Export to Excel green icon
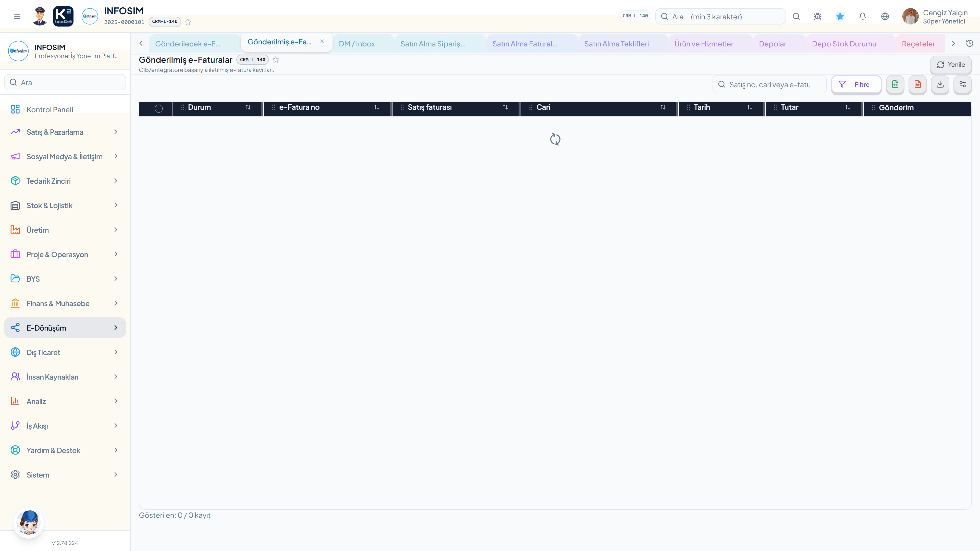Screen dimensions: 980x551 tap(895, 84)
